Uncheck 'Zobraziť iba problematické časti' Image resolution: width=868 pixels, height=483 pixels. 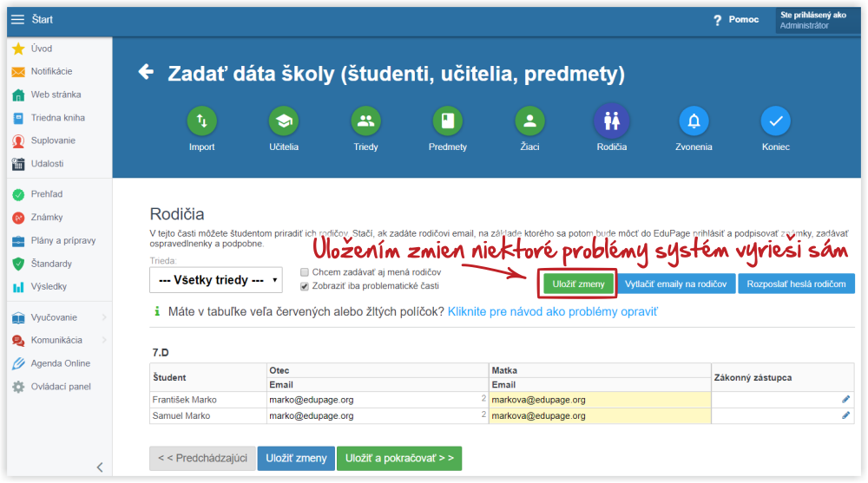point(305,286)
